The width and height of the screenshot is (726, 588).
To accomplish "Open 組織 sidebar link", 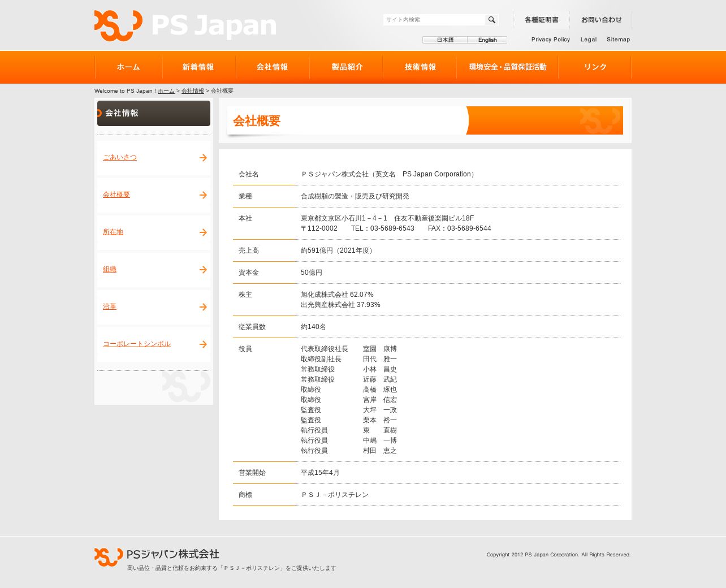I will point(110,270).
